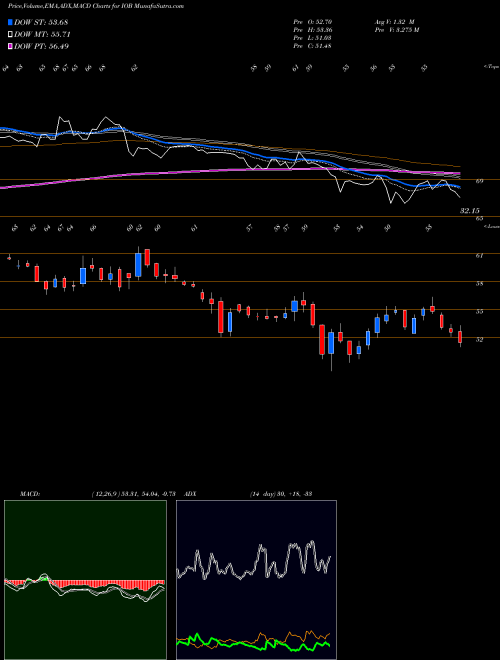The image size is (500, 660).
Task: Select the DOW PT 56.49 legend label
Action: click(x=41, y=46)
